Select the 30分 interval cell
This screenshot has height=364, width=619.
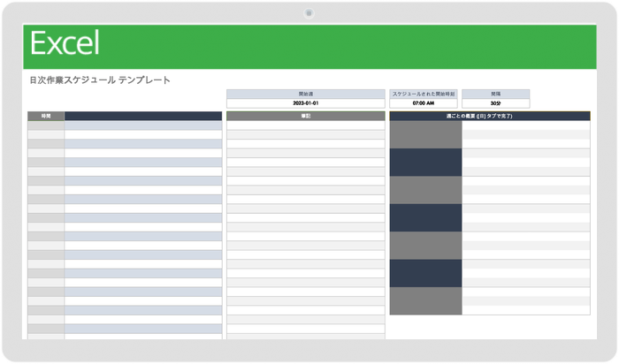[496, 103]
